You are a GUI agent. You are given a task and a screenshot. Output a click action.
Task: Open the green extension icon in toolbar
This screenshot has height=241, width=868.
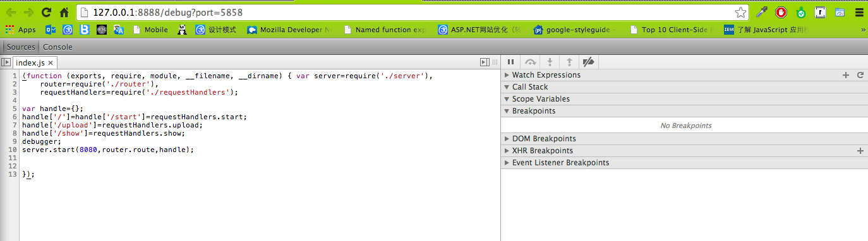pyautogui.click(x=801, y=12)
